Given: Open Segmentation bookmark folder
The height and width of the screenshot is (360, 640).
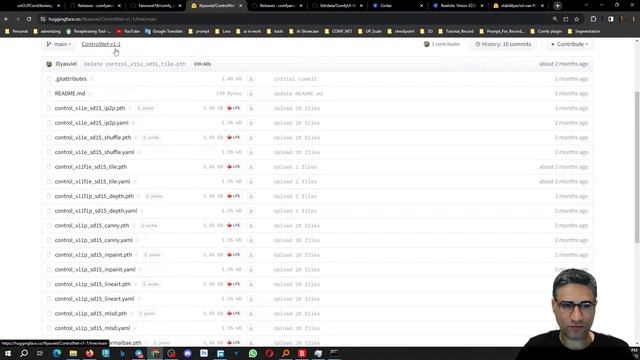Looking at the screenshot, I should [x=584, y=31].
